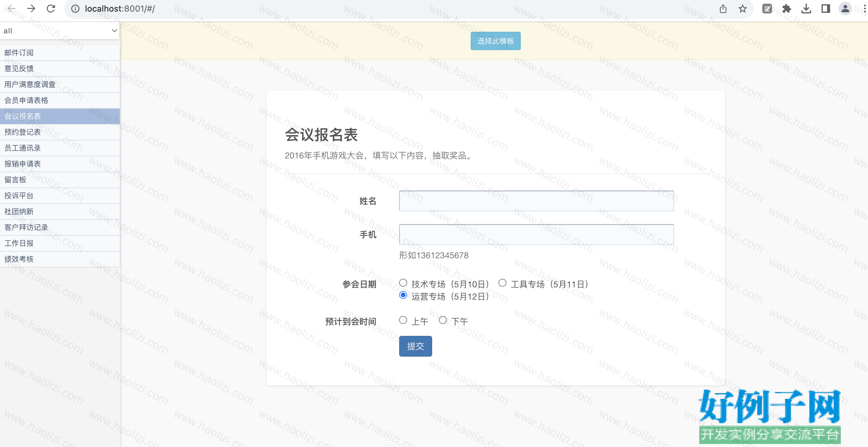This screenshot has height=447, width=868.
Task: Click the browser back arrow
Action: click(x=11, y=9)
